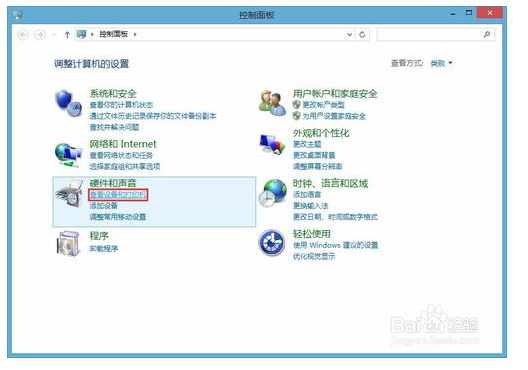Screen dimensions: 528x370
Task: Click 查看你的计算机状态 link
Action: 121,105
